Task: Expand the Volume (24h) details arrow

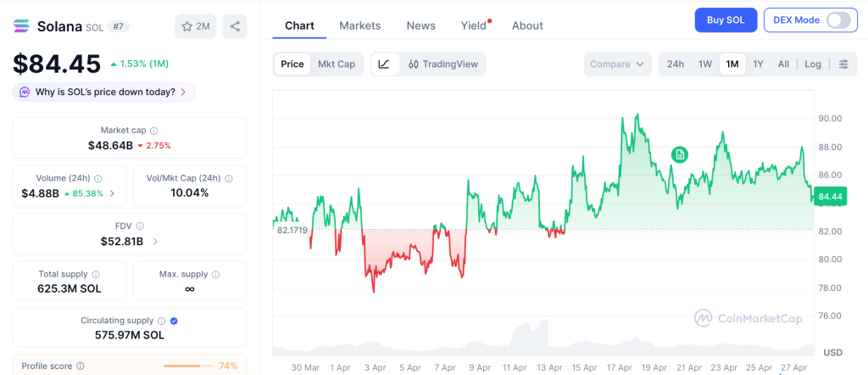Action: (x=113, y=193)
